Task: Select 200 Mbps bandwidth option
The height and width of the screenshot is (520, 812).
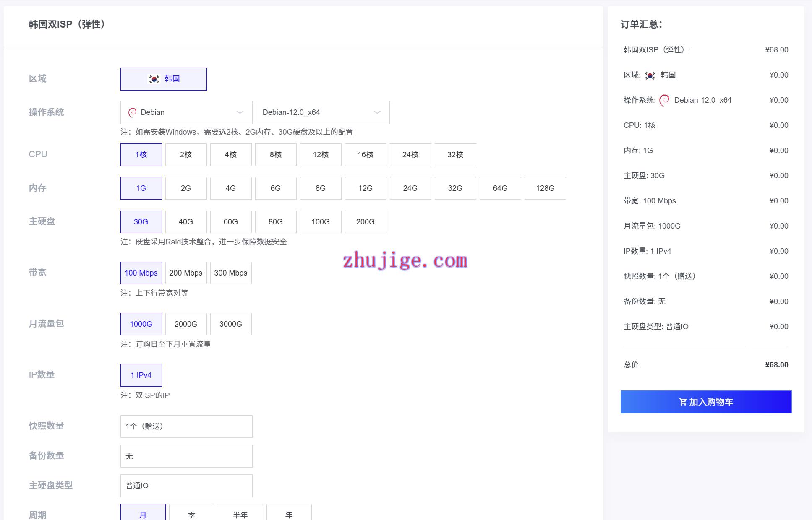Action: pos(185,273)
